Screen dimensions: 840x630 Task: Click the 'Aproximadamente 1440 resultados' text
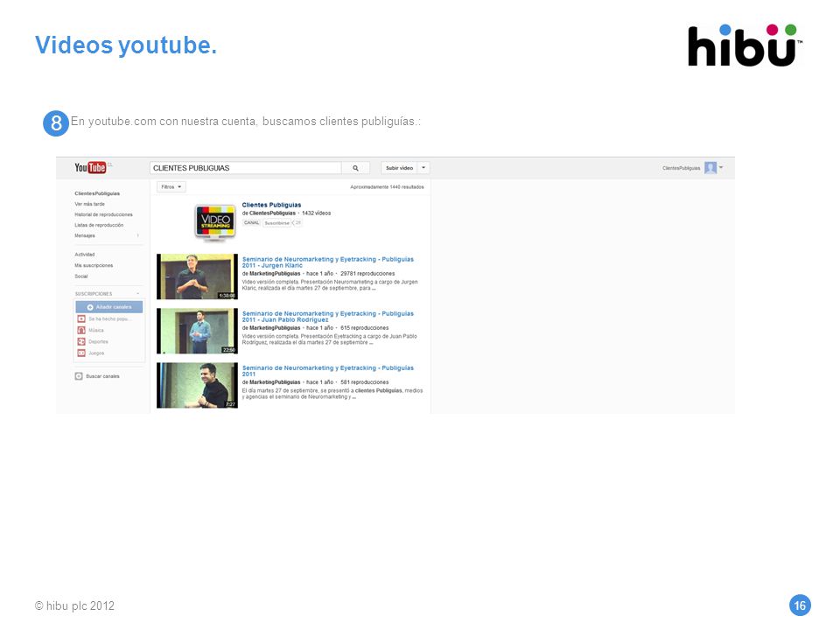click(387, 187)
